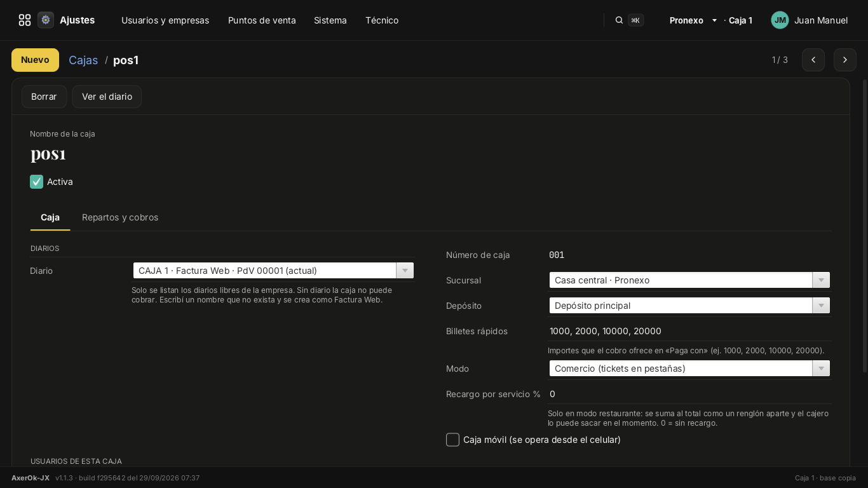Viewport: 868px width, 488px height.
Task: Click the Borrar button
Action: 44,97
